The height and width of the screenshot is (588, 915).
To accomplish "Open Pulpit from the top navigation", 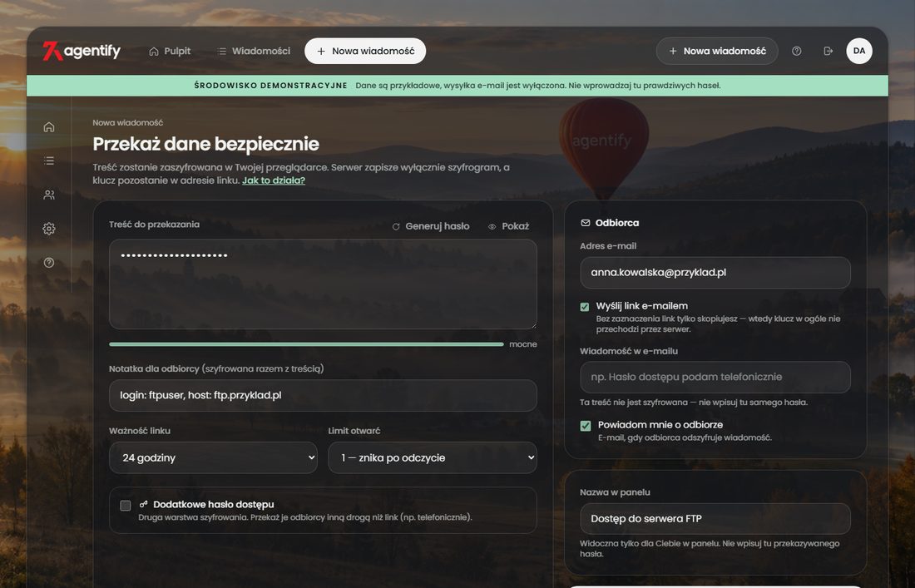I will pyautogui.click(x=170, y=52).
